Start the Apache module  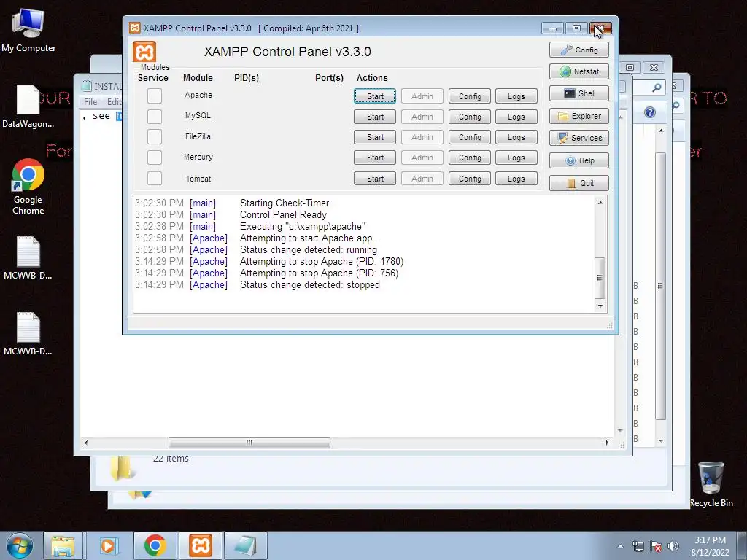pos(375,96)
